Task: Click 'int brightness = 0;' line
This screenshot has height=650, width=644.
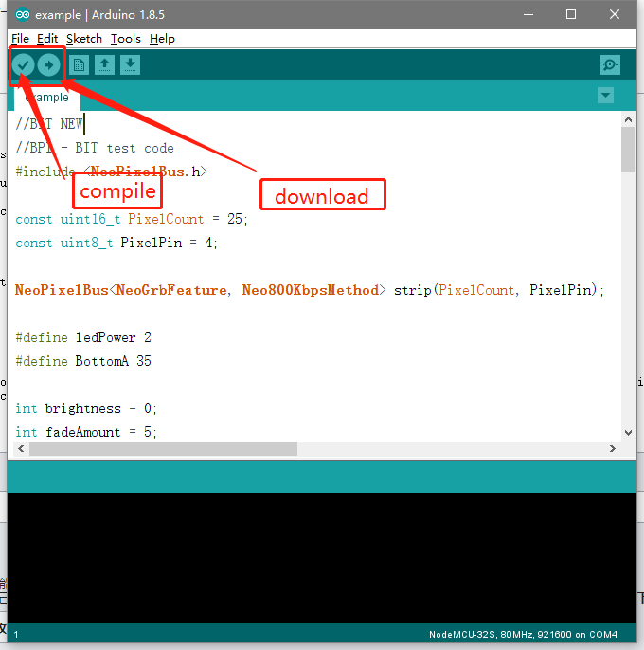Action: pos(86,408)
